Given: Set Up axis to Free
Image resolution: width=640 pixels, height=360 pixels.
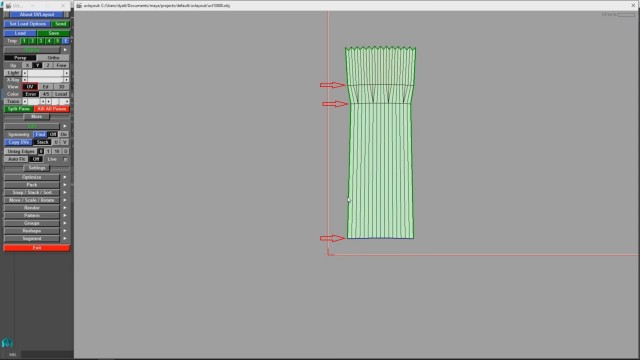Looking at the screenshot, I should (61, 65).
